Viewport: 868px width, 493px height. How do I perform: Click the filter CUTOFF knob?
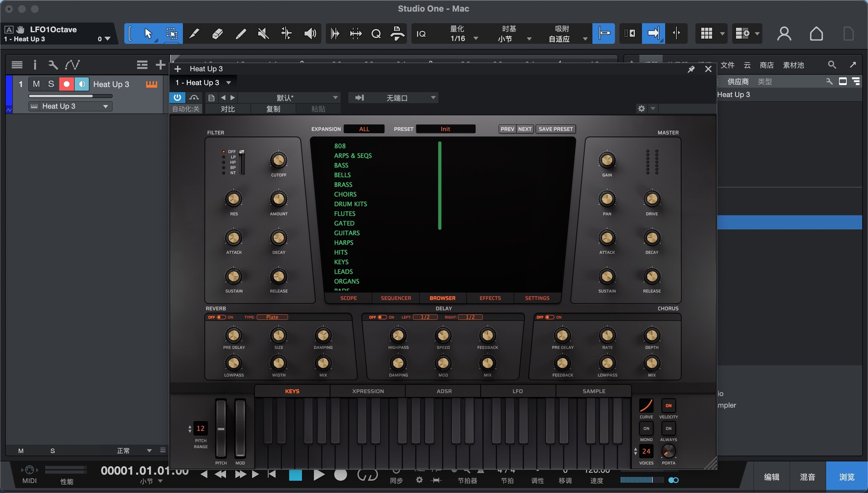[278, 160]
